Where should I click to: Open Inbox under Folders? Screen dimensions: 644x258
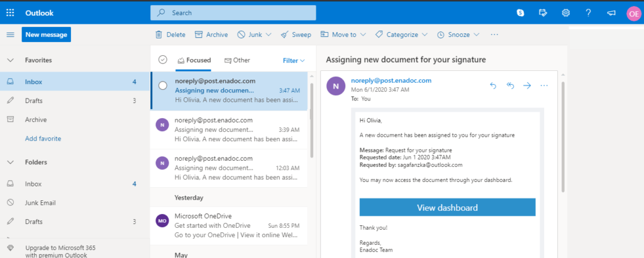75,184
